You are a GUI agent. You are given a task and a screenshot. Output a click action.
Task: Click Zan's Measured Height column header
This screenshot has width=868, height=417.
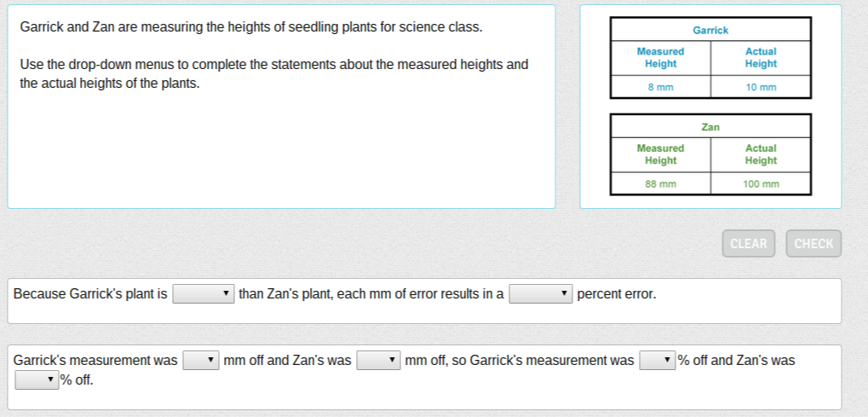(660, 154)
